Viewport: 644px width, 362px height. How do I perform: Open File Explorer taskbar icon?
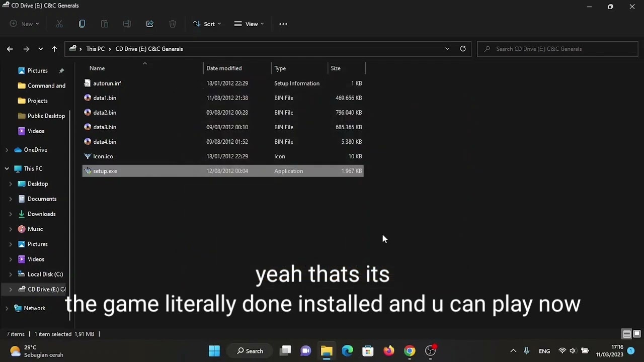[327, 351]
